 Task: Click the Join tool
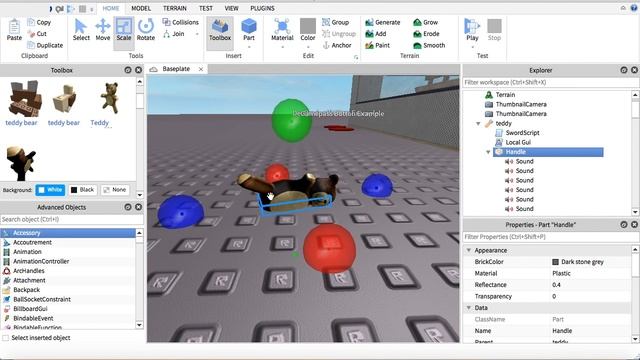click(174, 34)
